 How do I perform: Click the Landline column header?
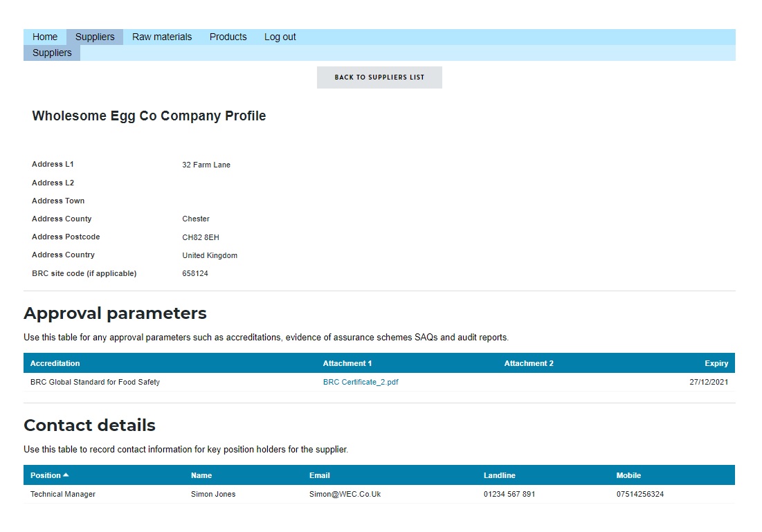click(499, 475)
